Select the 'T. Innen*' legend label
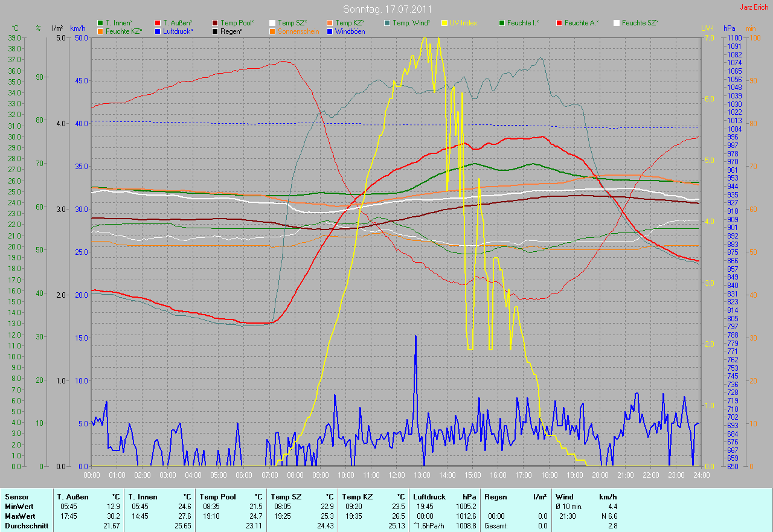The width and height of the screenshot is (773, 532). [120, 23]
